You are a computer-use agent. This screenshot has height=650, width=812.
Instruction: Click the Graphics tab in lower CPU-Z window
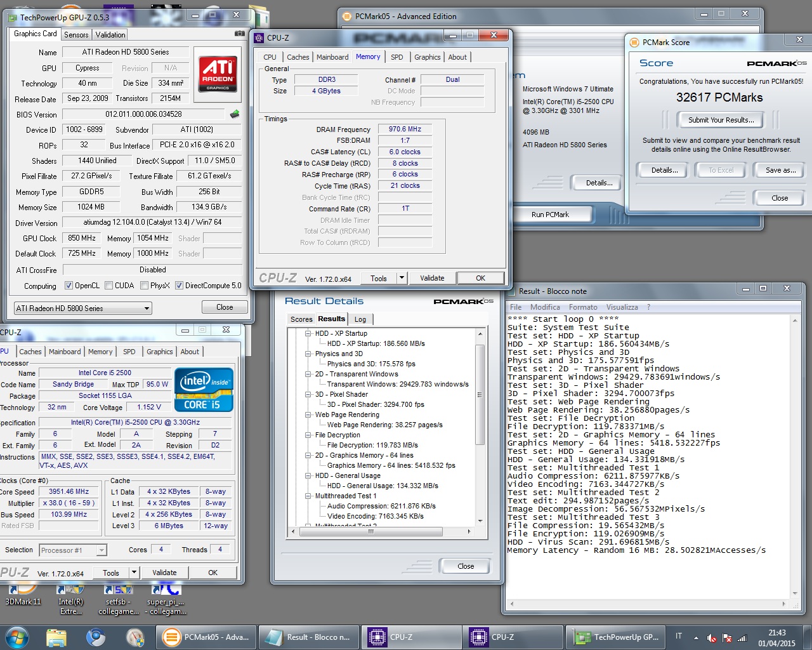coord(160,352)
